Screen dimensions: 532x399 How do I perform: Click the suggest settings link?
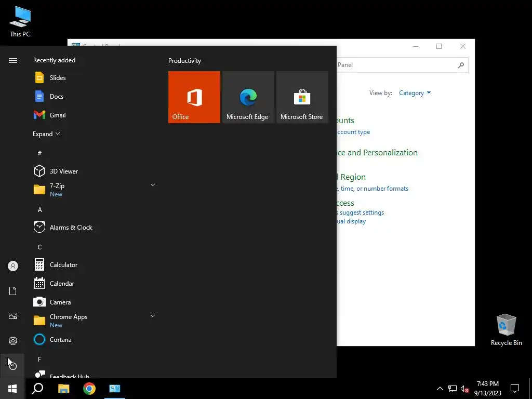click(361, 212)
